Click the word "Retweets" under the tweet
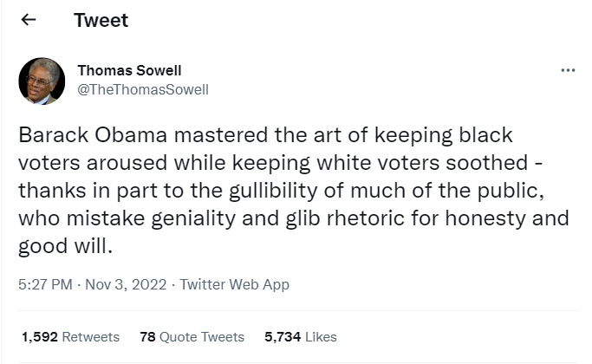Screen dimensions: 592x364 coord(89,336)
